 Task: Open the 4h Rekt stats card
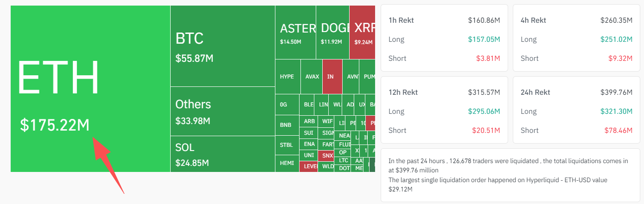[x=576, y=38]
